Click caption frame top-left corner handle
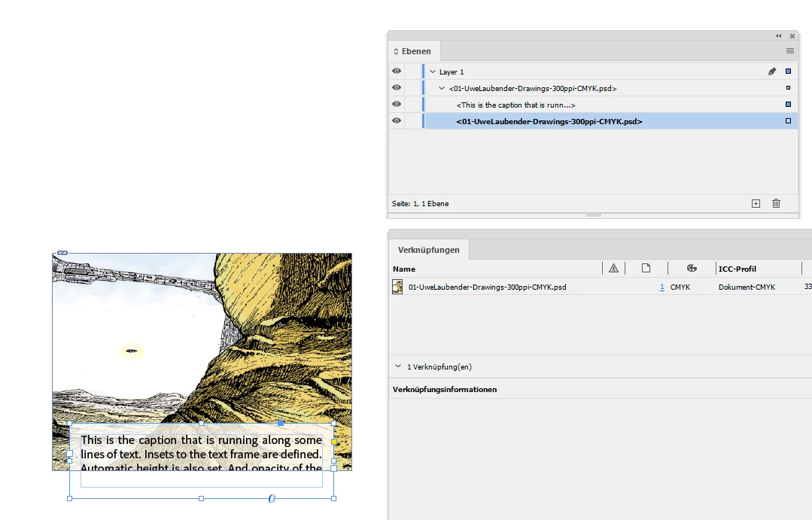The image size is (812, 520). pyautogui.click(x=69, y=424)
